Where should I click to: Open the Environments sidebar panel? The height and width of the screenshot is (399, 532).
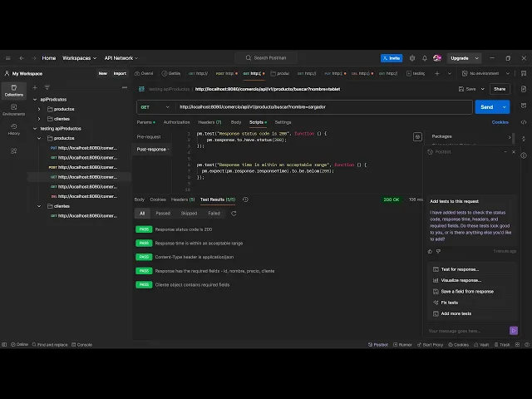tap(13, 110)
